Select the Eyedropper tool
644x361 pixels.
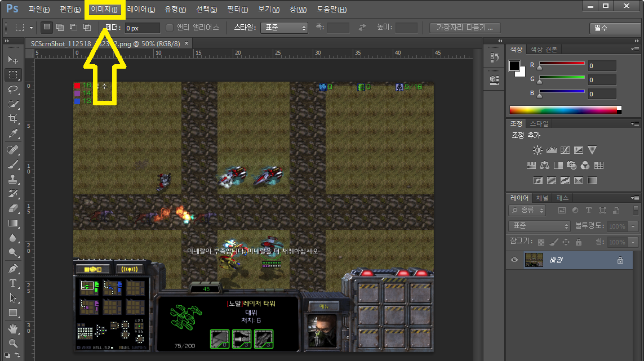pos(13,134)
